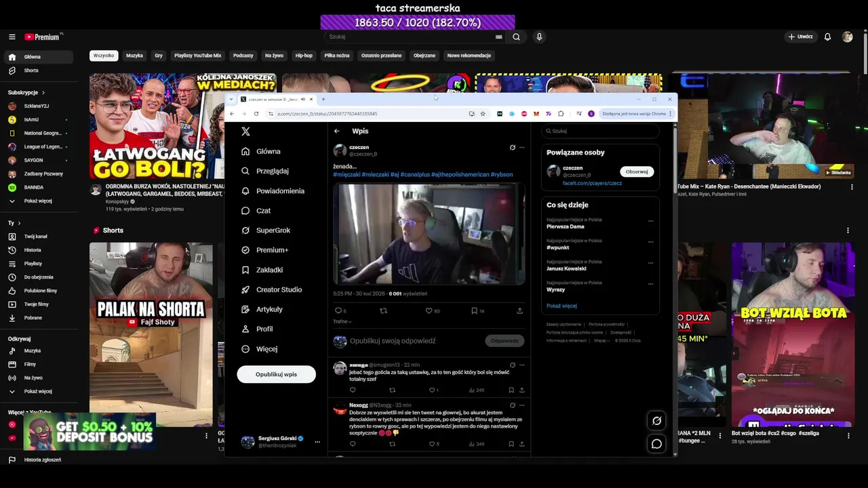Open SuperGrok in the X sidebar

(x=266, y=230)
